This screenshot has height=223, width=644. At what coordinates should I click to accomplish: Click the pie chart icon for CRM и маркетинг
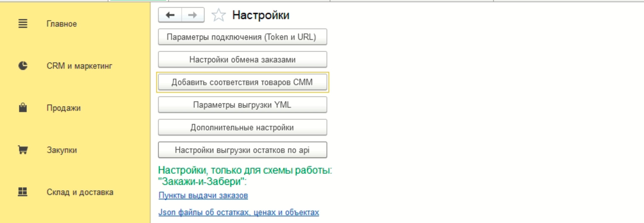pos(23,66)
